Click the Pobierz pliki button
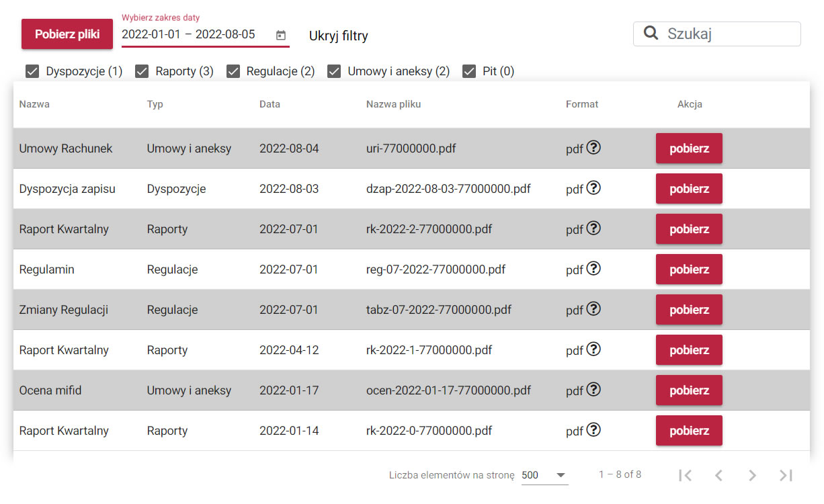Screen dimensions: 824x504 click(x=67, y=34)
